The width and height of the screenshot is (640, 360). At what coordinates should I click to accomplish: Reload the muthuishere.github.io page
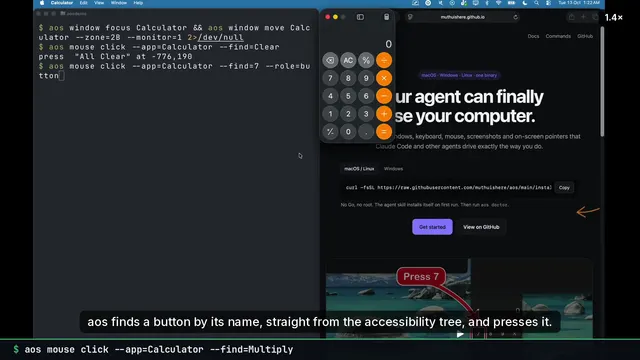516,17
